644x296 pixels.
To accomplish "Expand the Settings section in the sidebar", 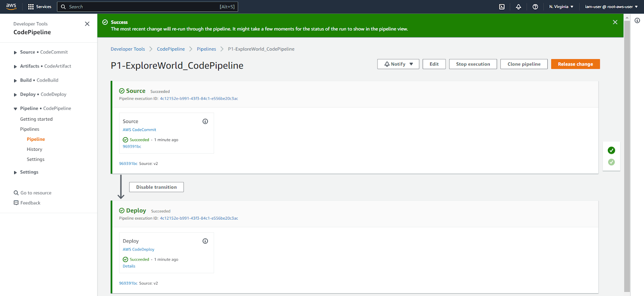I will coord(15,172).
